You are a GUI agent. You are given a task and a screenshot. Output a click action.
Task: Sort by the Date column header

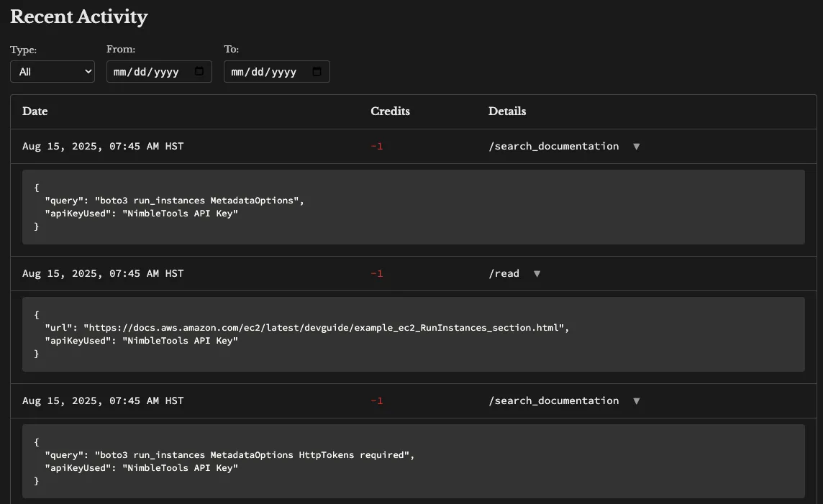(35, 111)
